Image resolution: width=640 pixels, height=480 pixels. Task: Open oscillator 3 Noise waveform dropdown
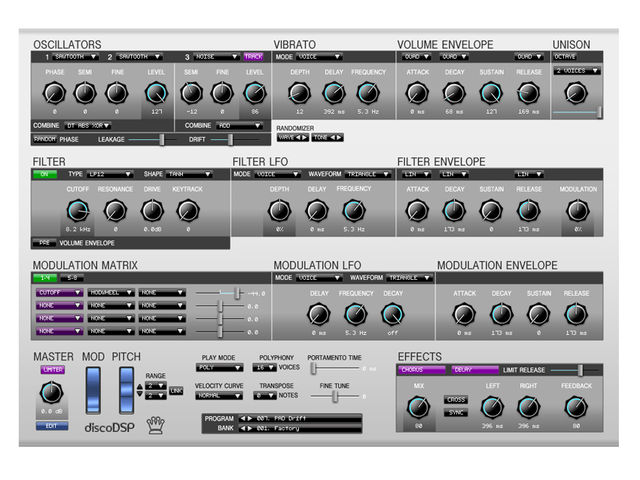point(216,57)
